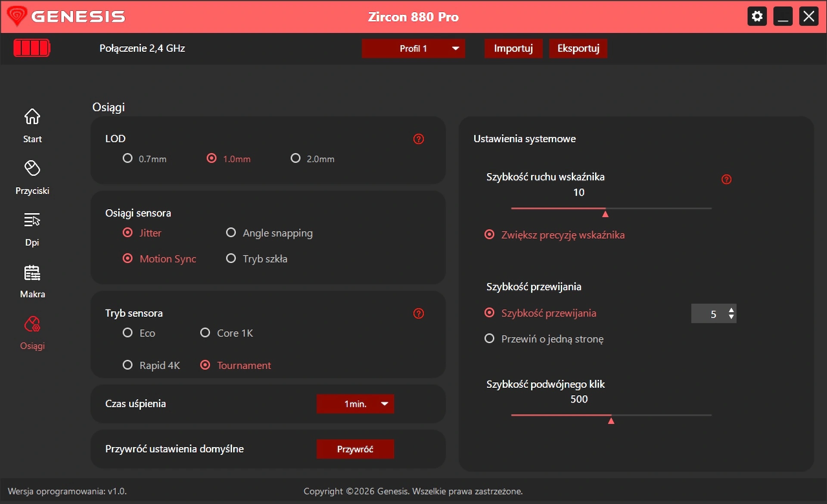Click the double-click speed value 500
The width and height of the screenshot is (827, 504).
tap(579, 399)
